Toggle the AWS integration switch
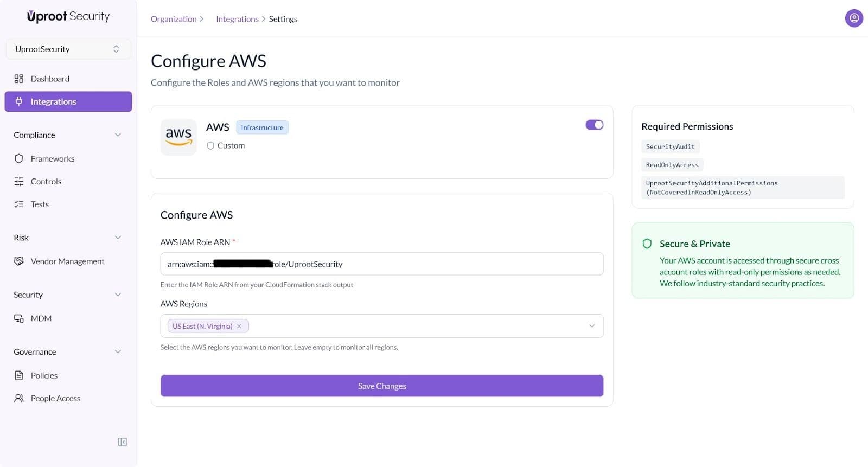Image resolution: width=868 pixels, height=467 pixels. [x=595, y=125]
